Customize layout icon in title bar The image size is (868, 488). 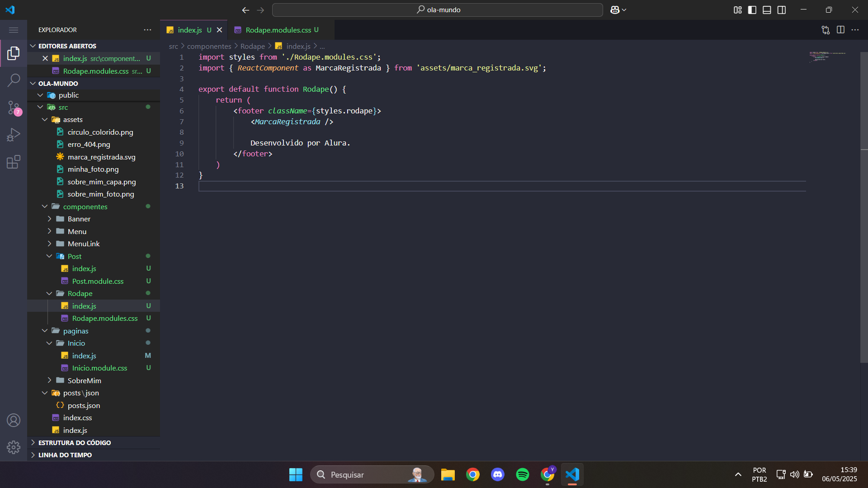737,10
